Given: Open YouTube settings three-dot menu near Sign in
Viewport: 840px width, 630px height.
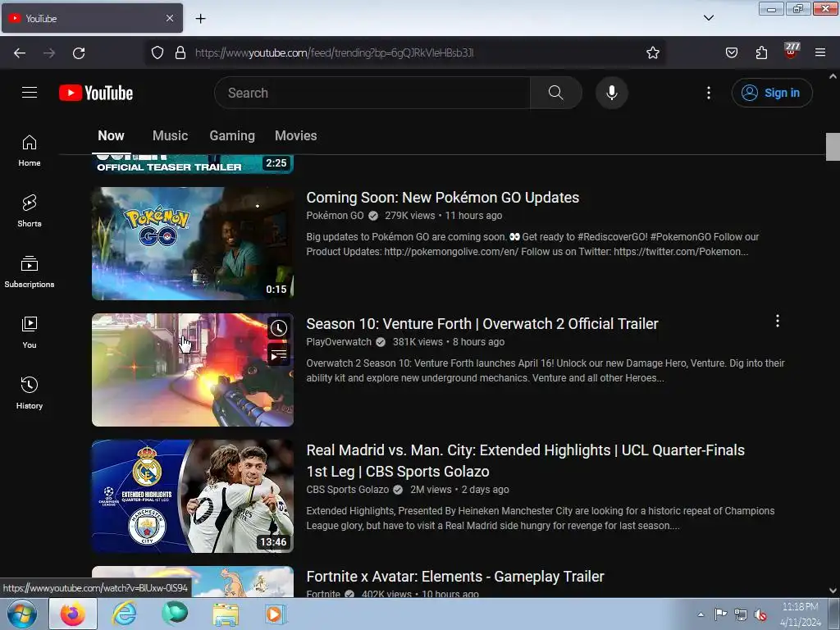Looking at the screenshot, I should click(x=708, y=93).
